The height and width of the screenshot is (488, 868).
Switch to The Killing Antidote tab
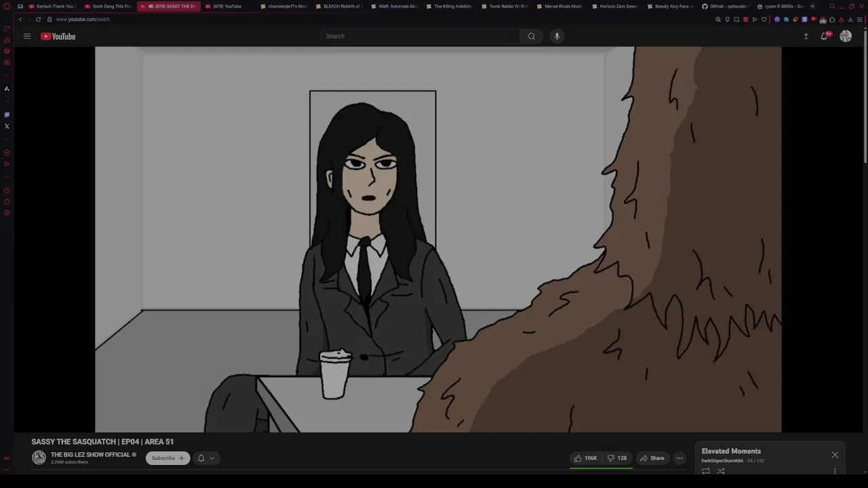(x=449, y=6)
